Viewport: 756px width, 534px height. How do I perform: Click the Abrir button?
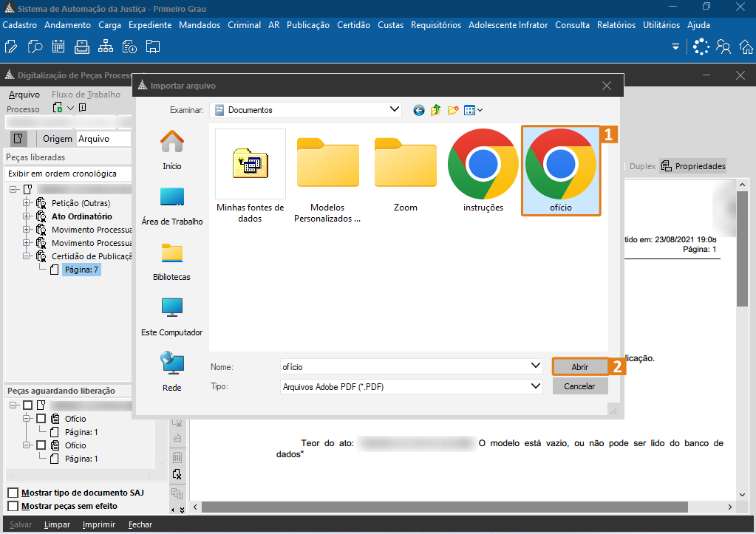[580, 367]
